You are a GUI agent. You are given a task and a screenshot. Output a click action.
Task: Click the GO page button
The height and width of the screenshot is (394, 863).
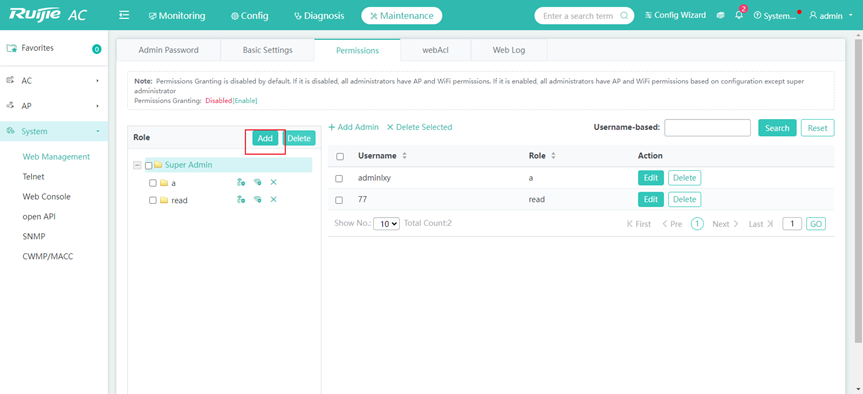[816, 224]
